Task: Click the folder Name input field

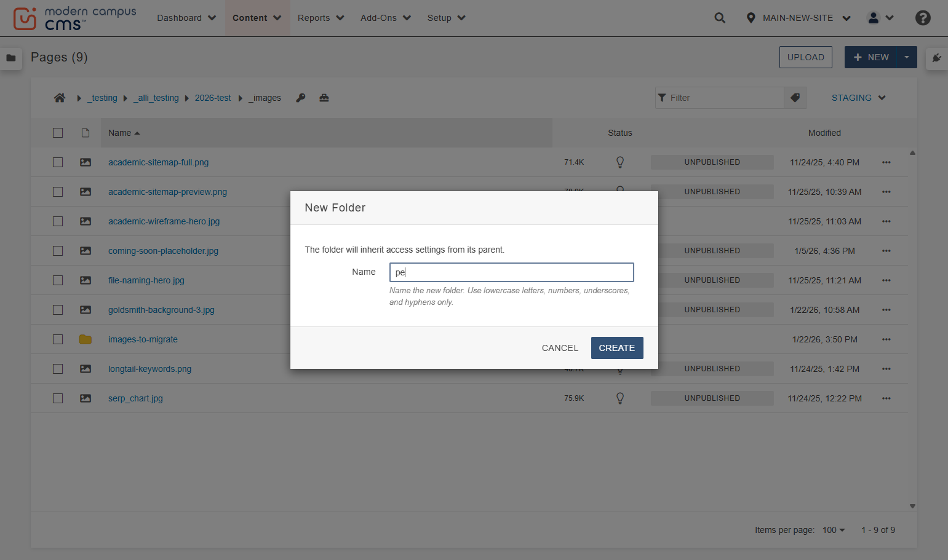Action: [512, 272]
